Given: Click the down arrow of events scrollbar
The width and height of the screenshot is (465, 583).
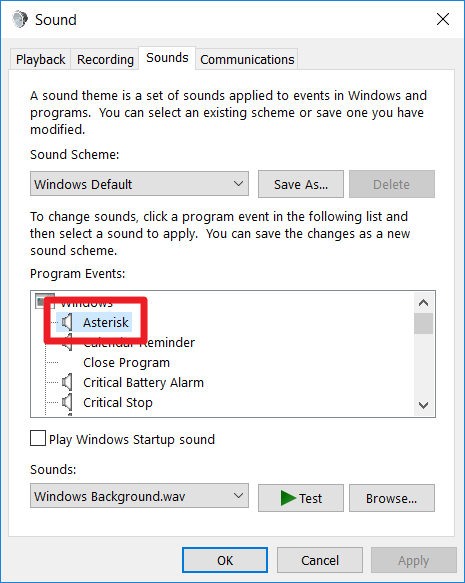Looking at the screenshot, I should (423, 405).
